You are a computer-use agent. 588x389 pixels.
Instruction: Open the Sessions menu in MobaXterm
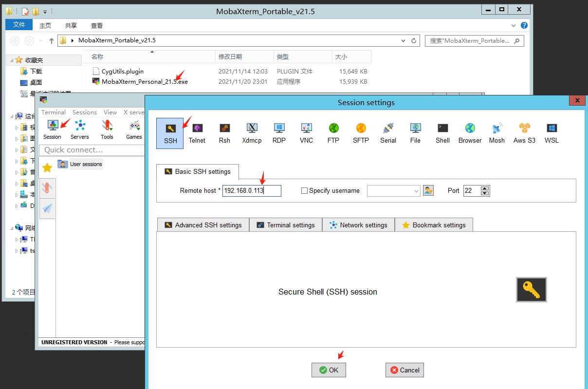85,112
